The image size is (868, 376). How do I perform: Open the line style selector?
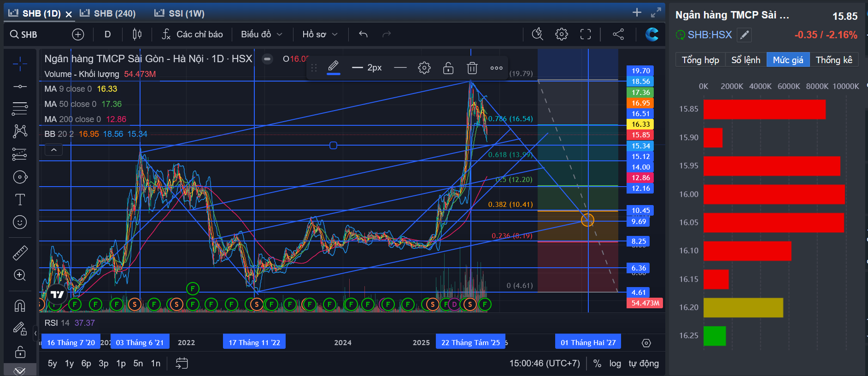click(400, 68)
